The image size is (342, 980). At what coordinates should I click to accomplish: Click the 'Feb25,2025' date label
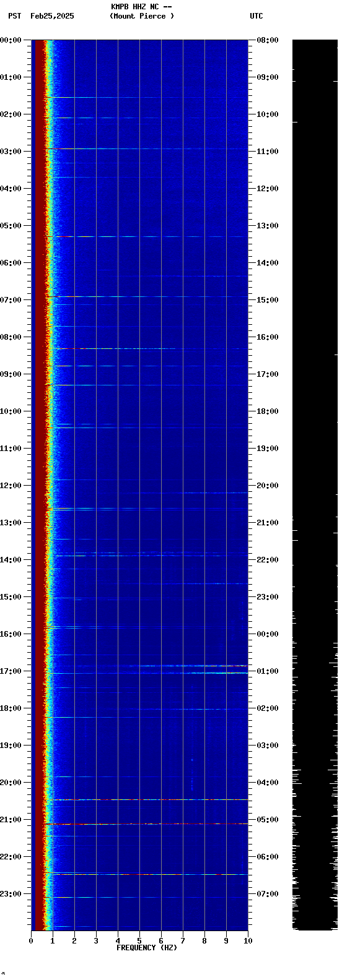[52, 16]
